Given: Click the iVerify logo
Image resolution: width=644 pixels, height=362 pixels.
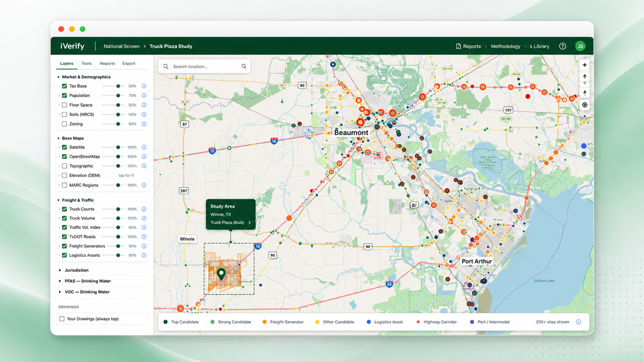Looking at the screenshot, I should (72, 46).
